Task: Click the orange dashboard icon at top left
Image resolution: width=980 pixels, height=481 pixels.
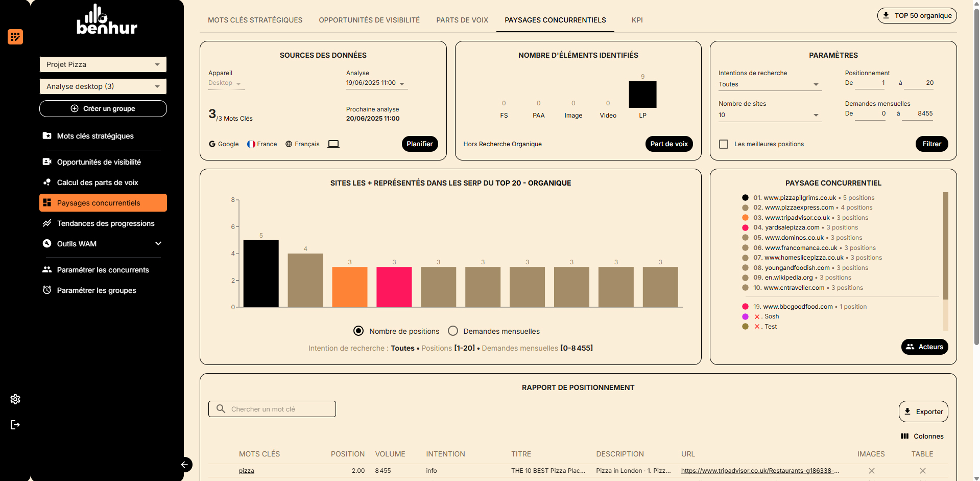Action: coord(15,37)
